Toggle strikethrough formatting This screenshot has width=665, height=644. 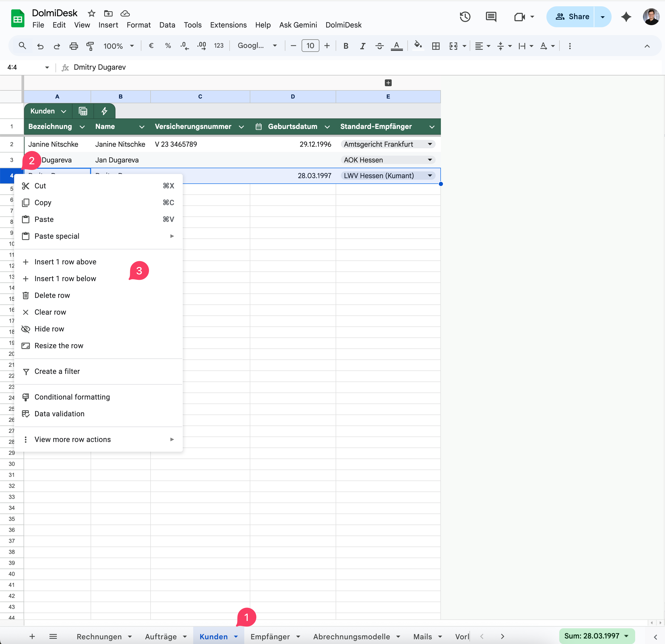tap(379, 46)
